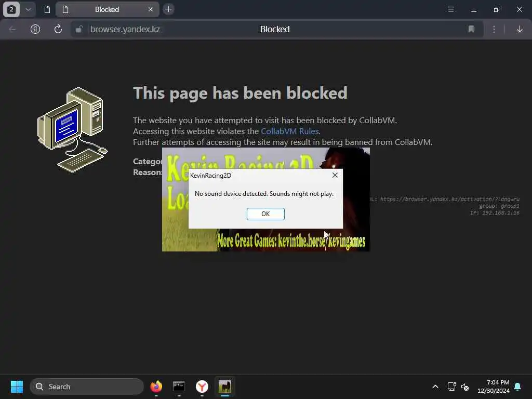Launch Firefox from the taskbar
The height and width of the screenshot is (399, 532).
(156, 387)
